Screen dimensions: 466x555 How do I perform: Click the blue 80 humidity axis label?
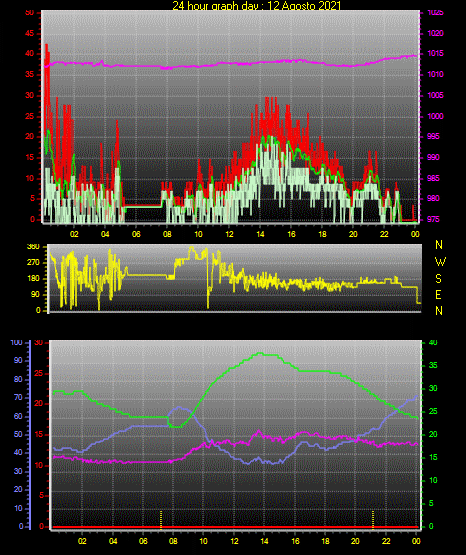pos(18,379)
